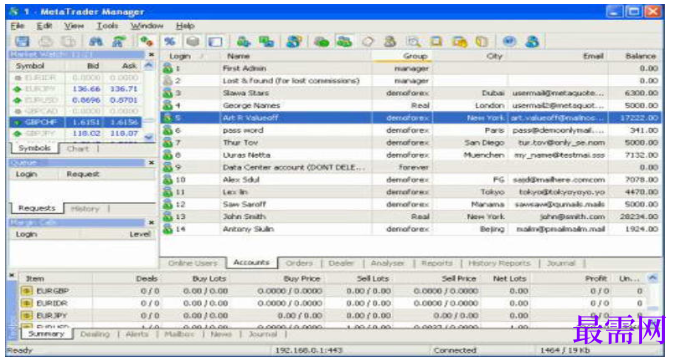Open the Window menu
Viewport: 685px width, 361px height.
(146, 26)
